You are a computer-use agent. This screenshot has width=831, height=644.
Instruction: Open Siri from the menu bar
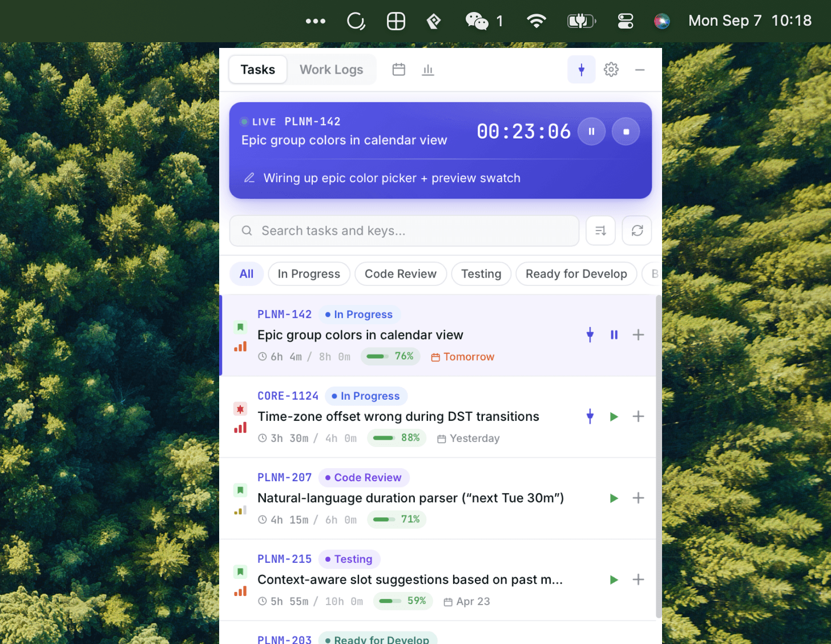662,21
